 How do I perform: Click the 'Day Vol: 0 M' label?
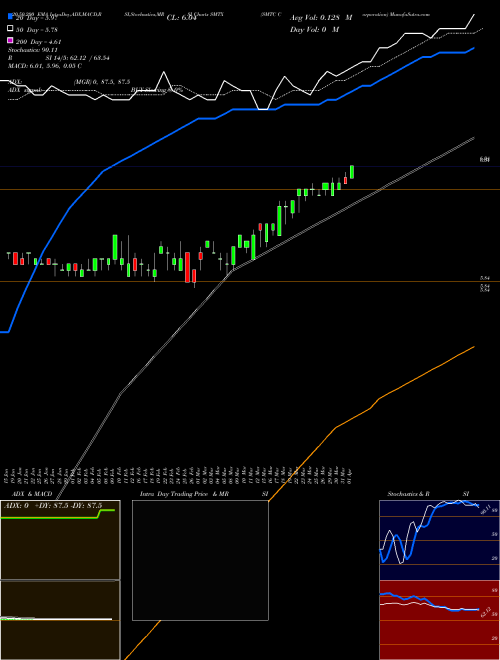314,29
